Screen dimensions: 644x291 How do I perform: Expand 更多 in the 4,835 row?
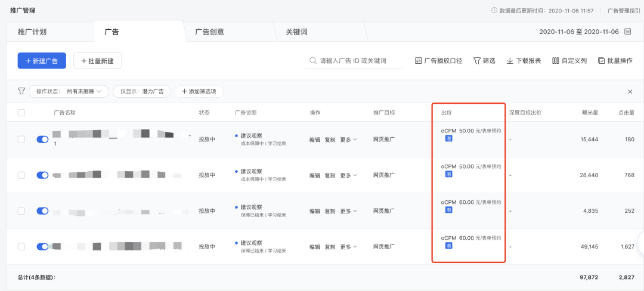pos(349,211)
